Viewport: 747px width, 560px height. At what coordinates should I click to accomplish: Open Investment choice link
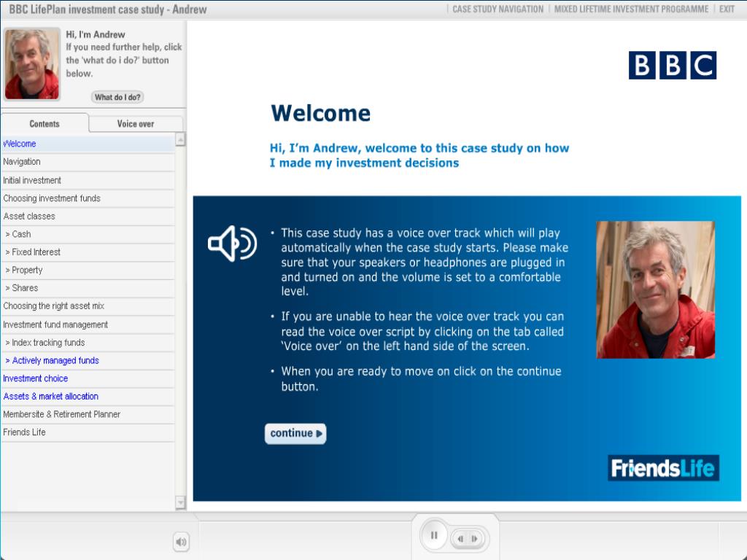coord(88,378)
